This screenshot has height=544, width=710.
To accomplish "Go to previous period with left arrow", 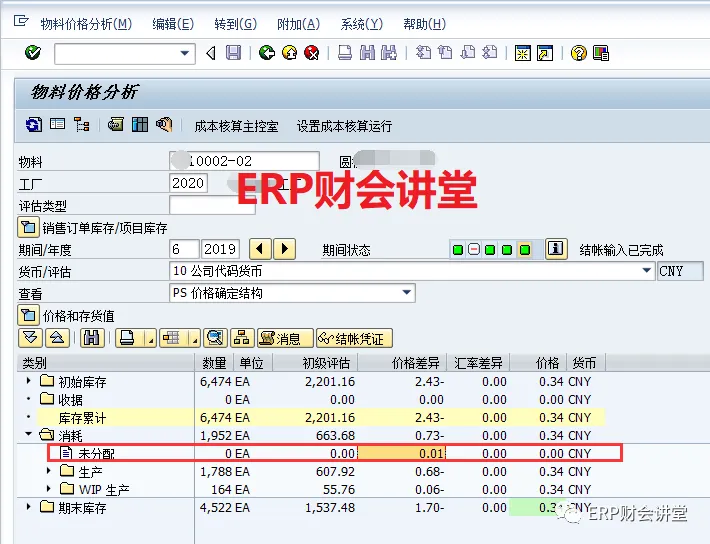I will (260, 249).
